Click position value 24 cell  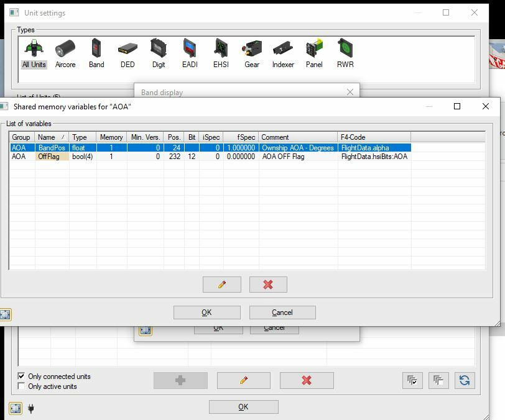[174, 148]
